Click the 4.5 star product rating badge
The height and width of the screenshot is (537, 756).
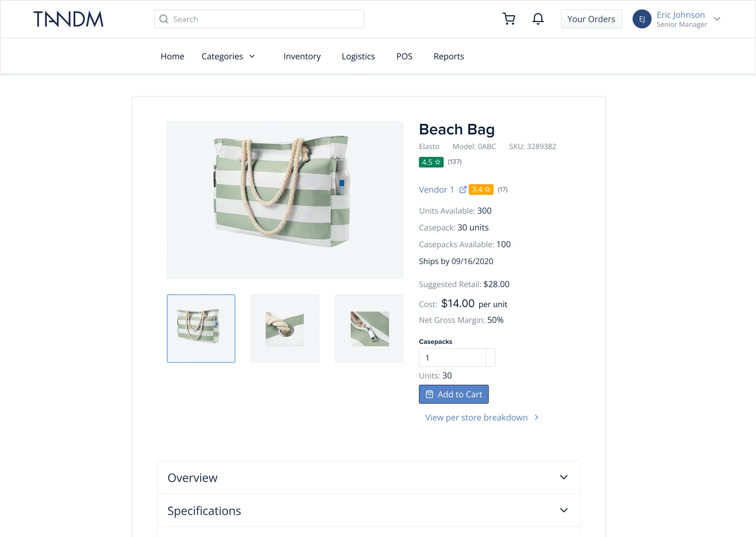click(x=431, y=162)
